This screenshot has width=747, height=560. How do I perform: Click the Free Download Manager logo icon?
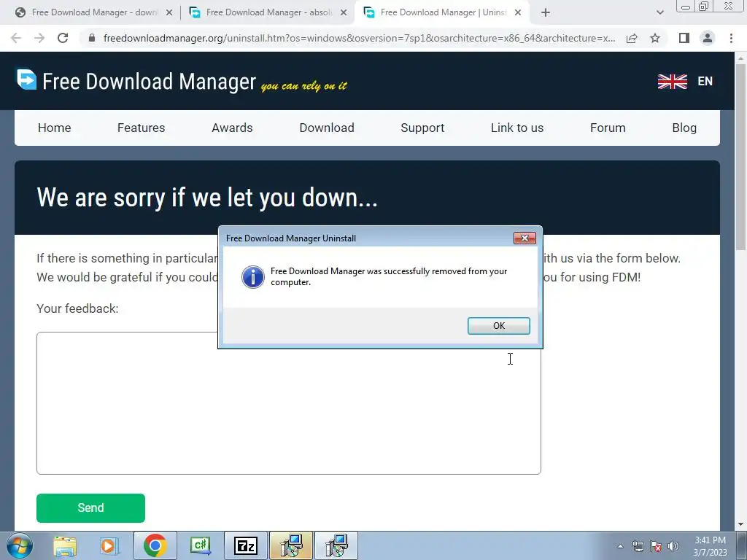[26, 79]
